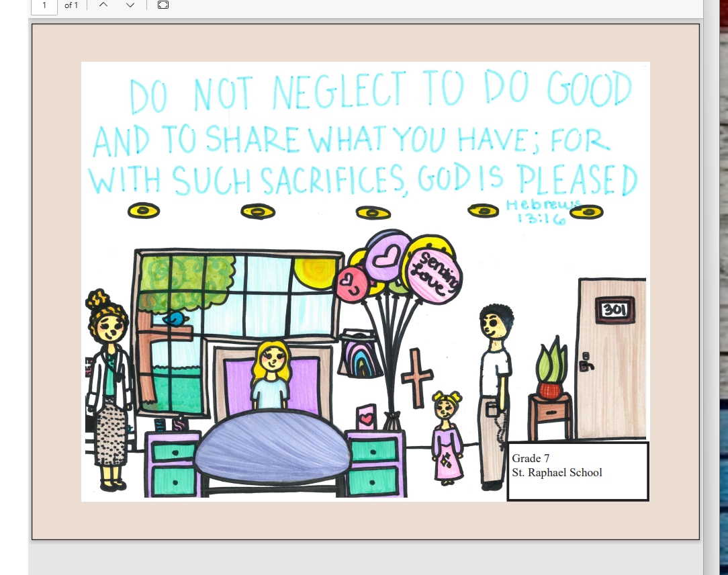
Task: Click the little girl in pink dress
Action: 447,437
